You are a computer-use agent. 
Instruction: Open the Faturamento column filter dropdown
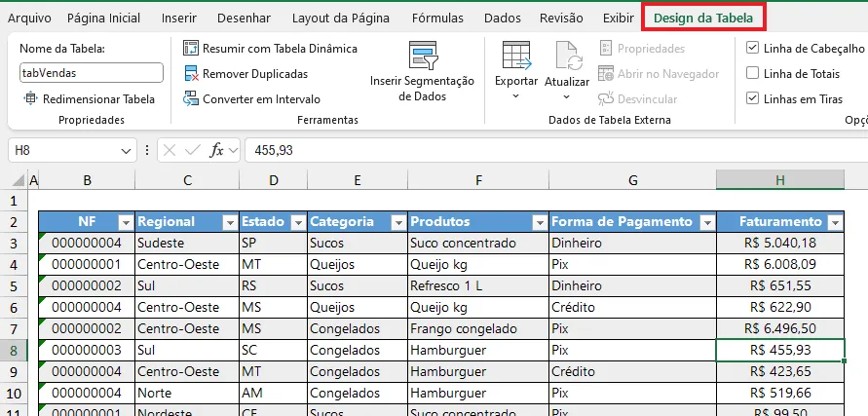tap(835, 223)
